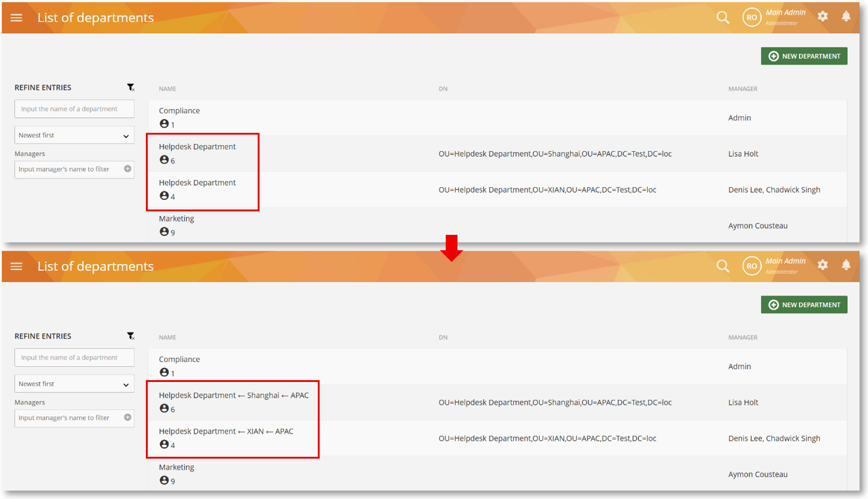The image size is (868, 499).
Task: Clear filters icon in lower Refine Entries
Action: (x=130, y=336)
